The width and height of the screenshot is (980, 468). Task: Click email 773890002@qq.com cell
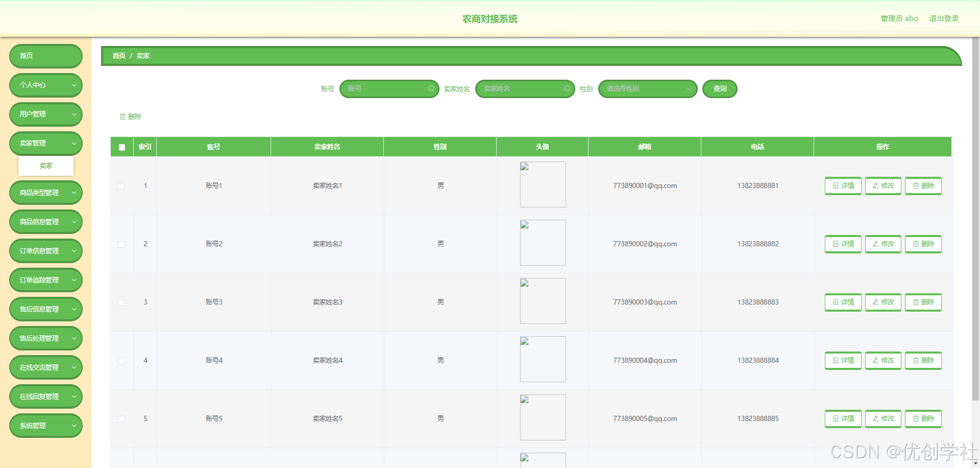(645, 244)
